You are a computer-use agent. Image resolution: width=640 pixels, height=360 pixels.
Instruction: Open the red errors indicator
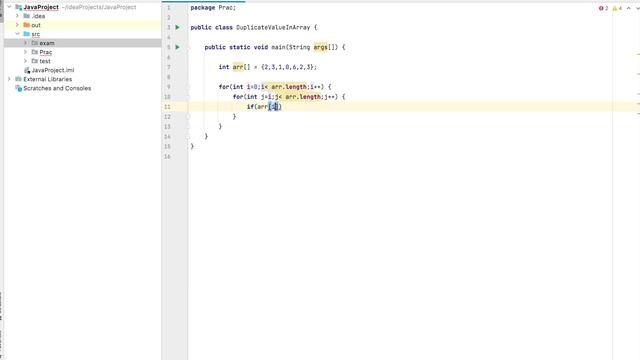603,8
